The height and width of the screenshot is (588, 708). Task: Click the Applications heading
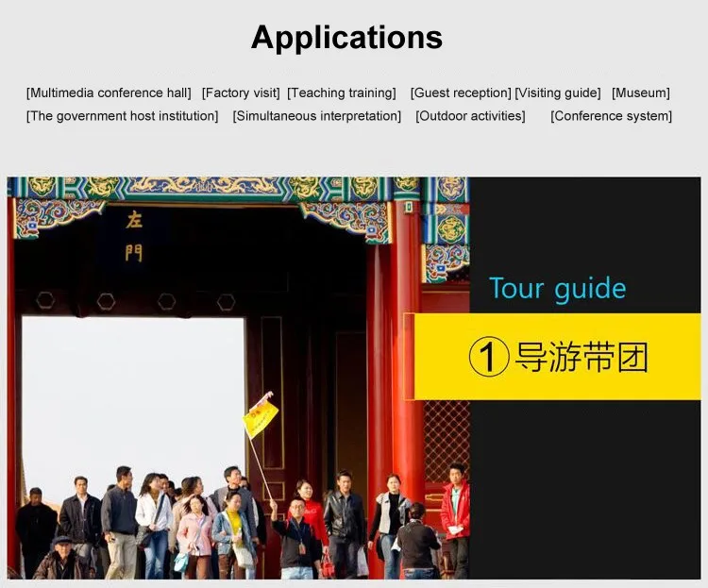[346, 38]
